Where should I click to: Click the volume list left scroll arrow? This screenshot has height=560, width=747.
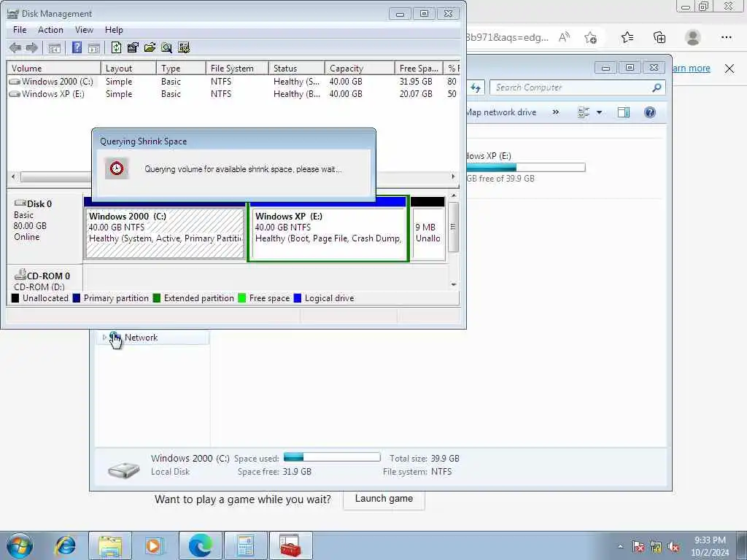pos(13,176)
